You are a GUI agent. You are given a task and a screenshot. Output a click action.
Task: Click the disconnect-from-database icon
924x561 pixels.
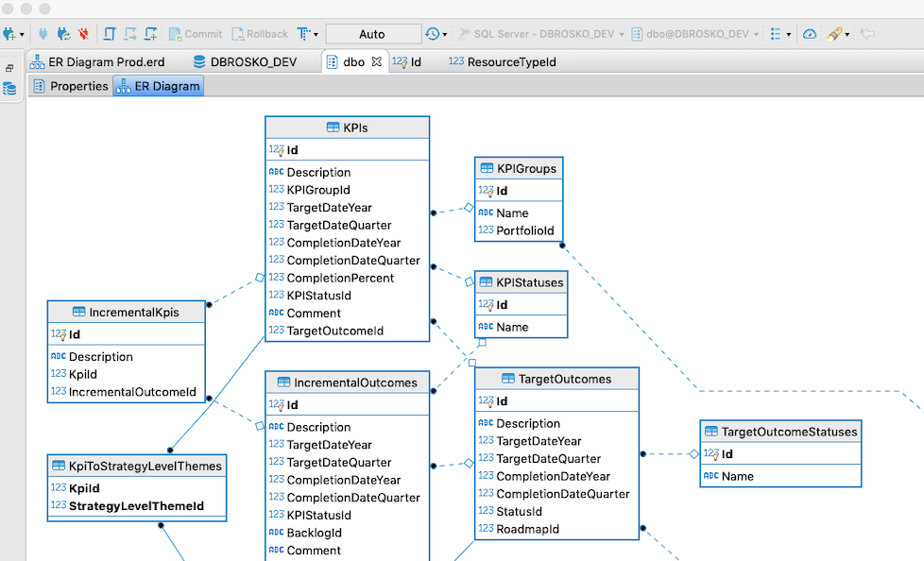pyautogui.click(x=82, y=33)
